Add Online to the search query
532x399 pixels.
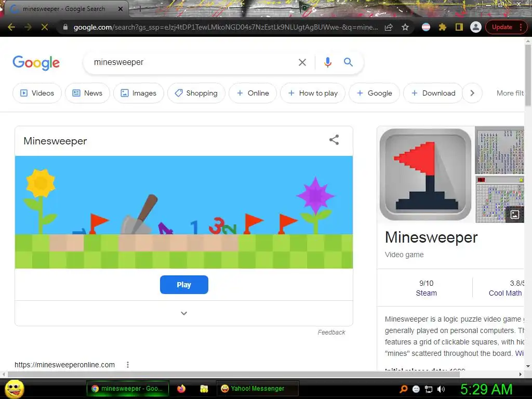[x=253, y=93]
